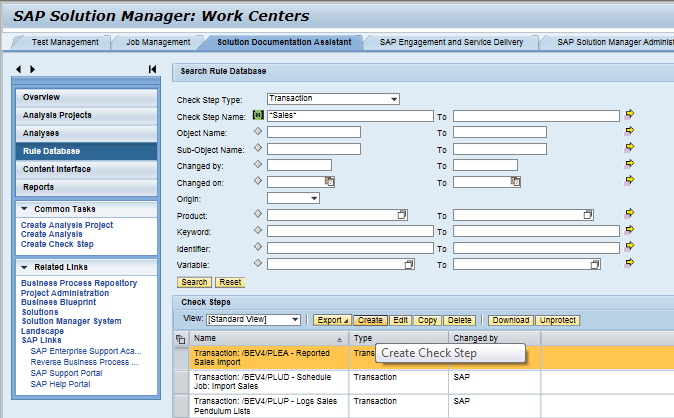Image resolution: width=674 pixels, height=418 pixels.
Task: Click the Create button in Check Steps toolbar
Action: point(370,320)
